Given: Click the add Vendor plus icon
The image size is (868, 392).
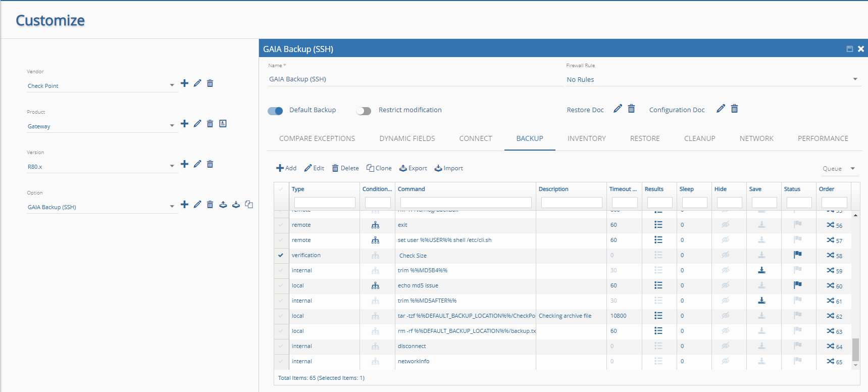Looking at the screenshot, I should (x=184, y=83).
